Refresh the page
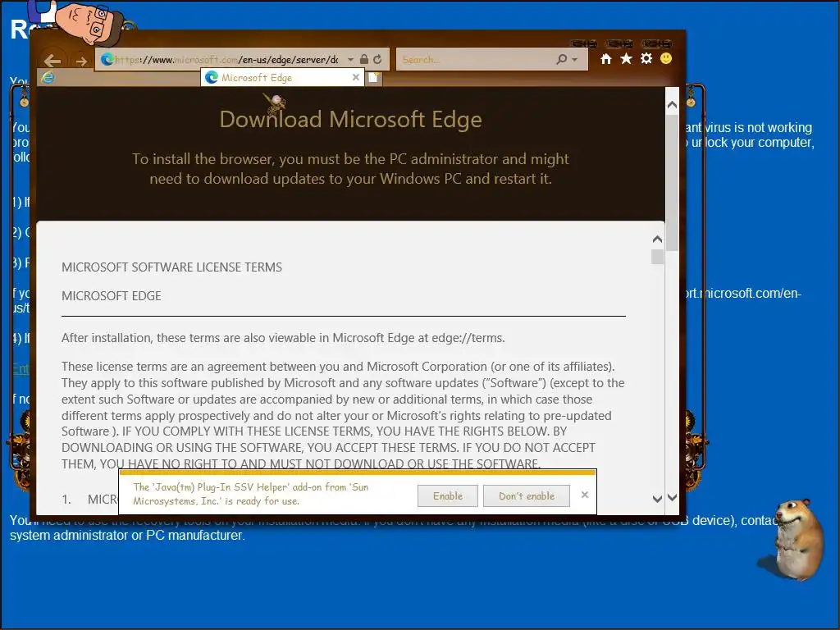The width and height of the screenshot is (840, 630). tap(377, 59)
